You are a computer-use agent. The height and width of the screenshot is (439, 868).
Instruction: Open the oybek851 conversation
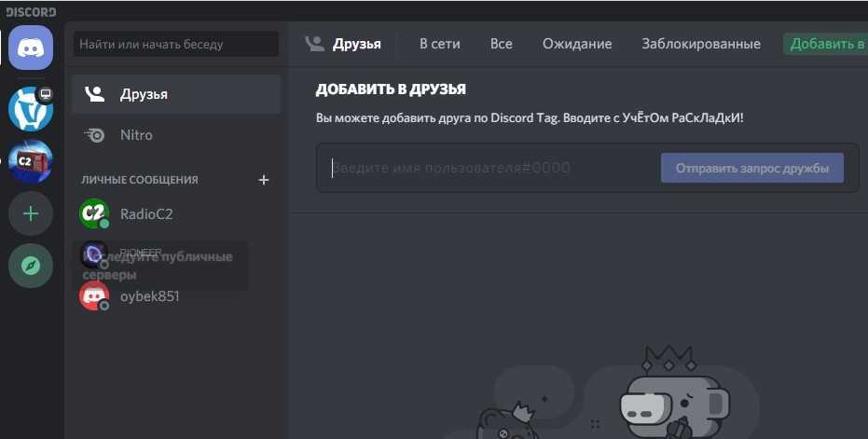(x=176, y=295)
